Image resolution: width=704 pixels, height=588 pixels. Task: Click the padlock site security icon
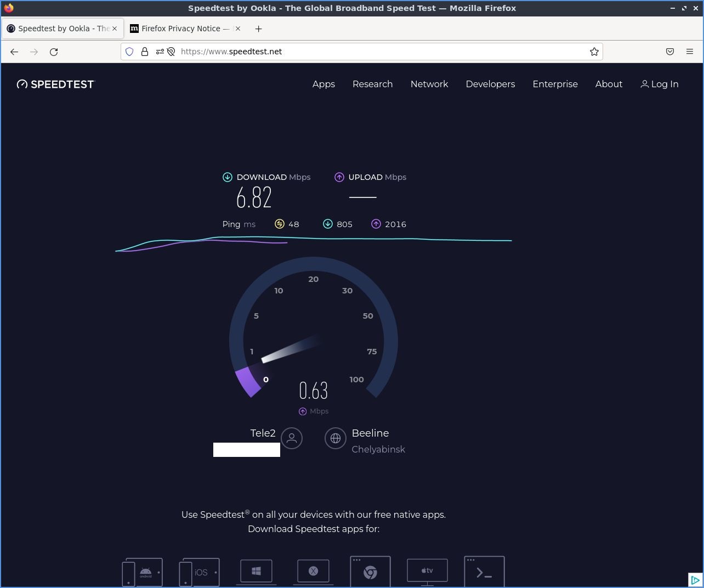coord(145,52)
